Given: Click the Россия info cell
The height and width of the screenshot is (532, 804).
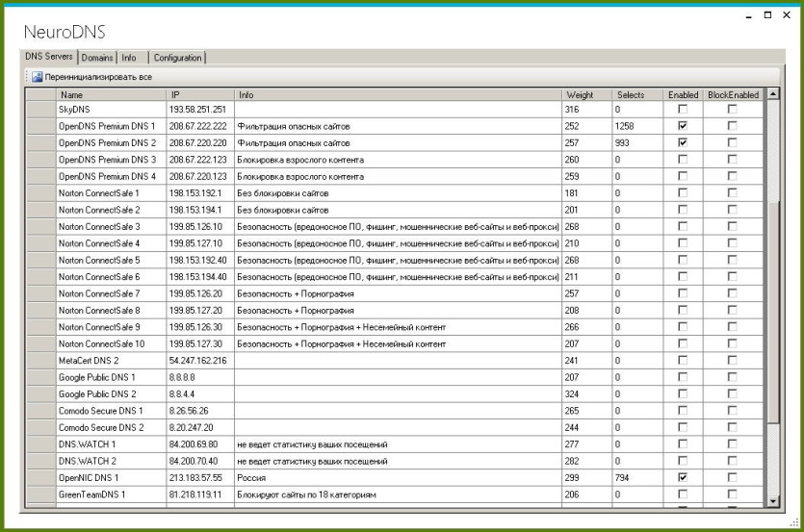Looking at the screenshot, I should 398,478.
